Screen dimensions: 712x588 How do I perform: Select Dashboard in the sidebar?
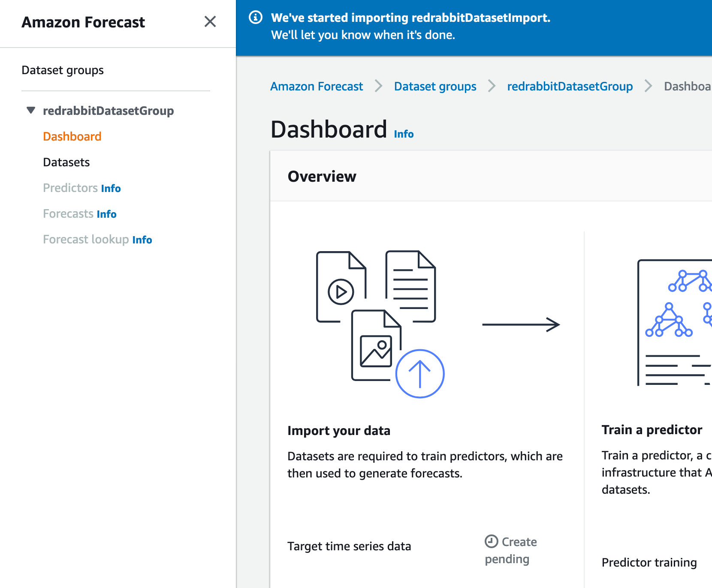(72, 136)
